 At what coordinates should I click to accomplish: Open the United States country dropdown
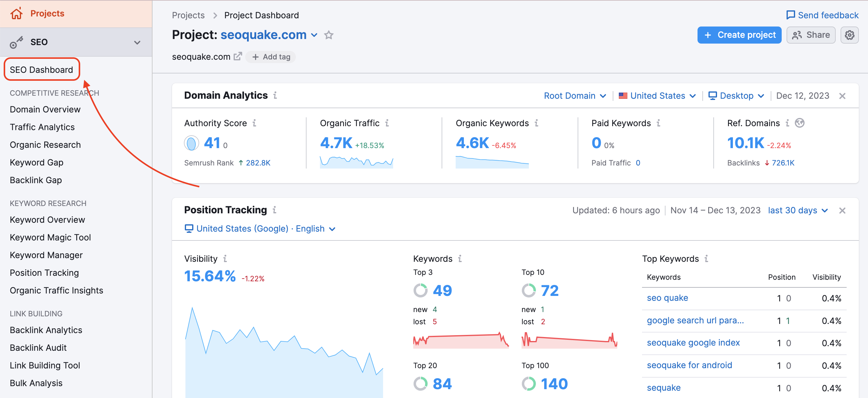pos(657,96)
